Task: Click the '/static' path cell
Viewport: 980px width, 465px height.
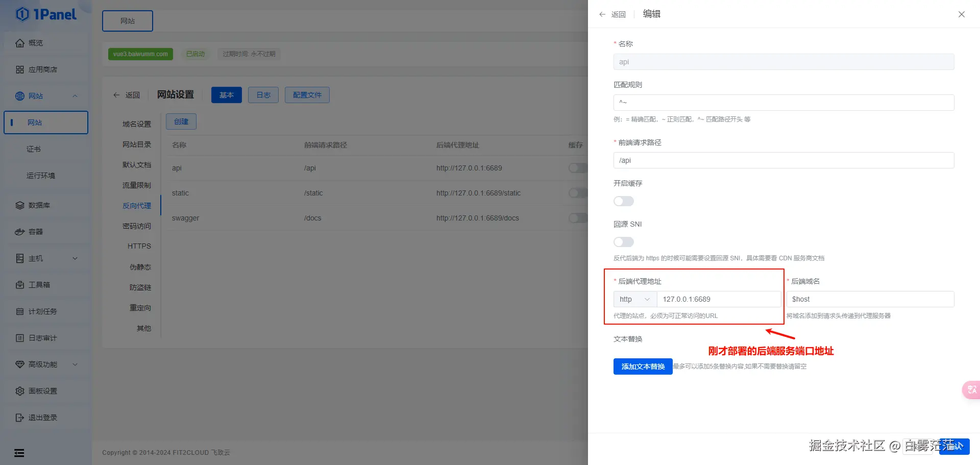Action: [313, 193]
